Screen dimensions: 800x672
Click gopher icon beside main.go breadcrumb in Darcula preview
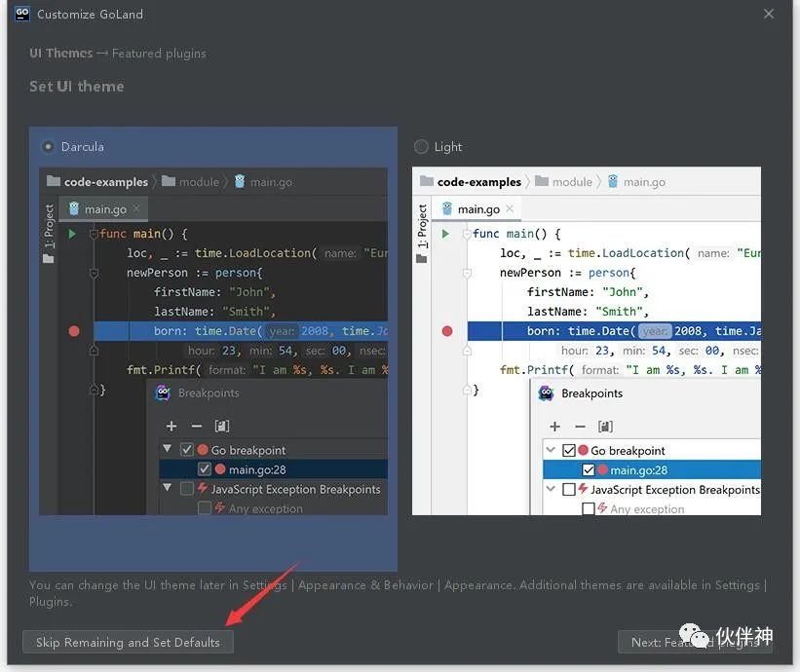tap(240, 181)
